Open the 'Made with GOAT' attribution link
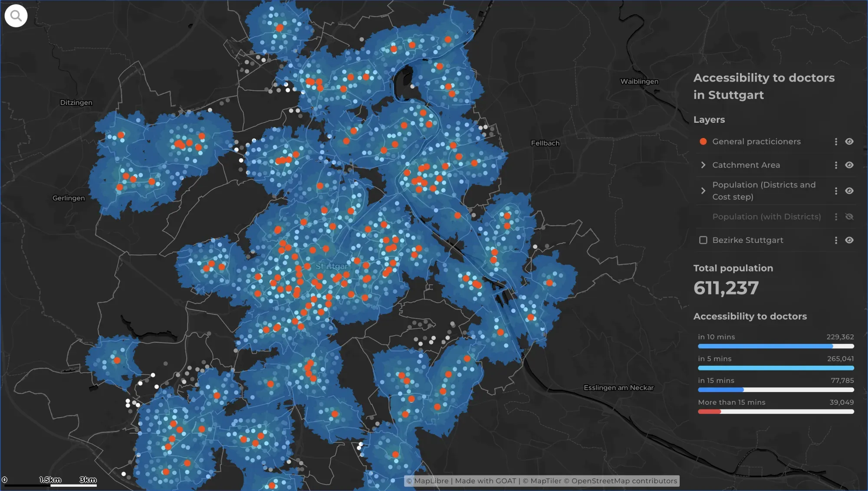This screenshot has height=491, width=868. pyautogui.click(x=486, y=481)
